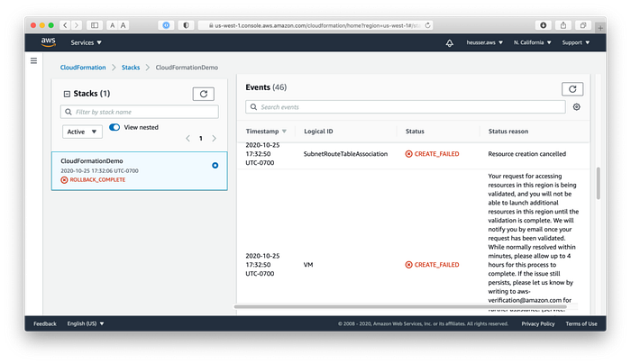Reload the page in Safari
This screenshot has height=364, width=631.
tap(427, 25)
